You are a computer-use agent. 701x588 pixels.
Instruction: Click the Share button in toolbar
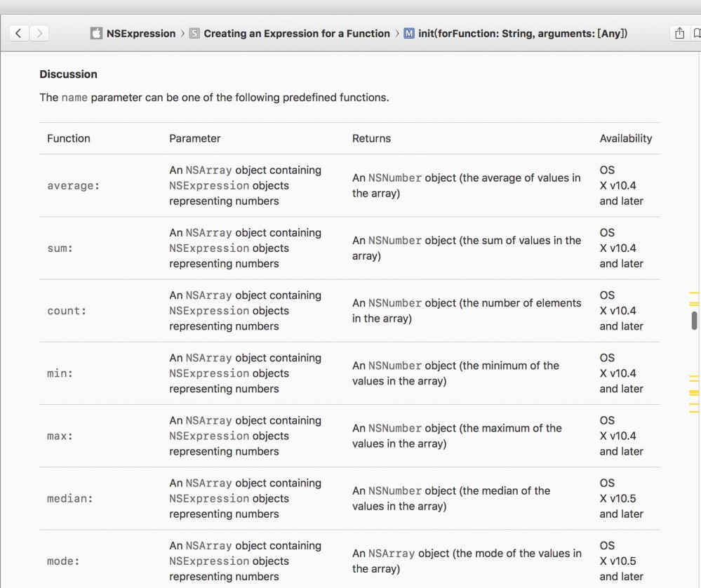tap(679, 33)
